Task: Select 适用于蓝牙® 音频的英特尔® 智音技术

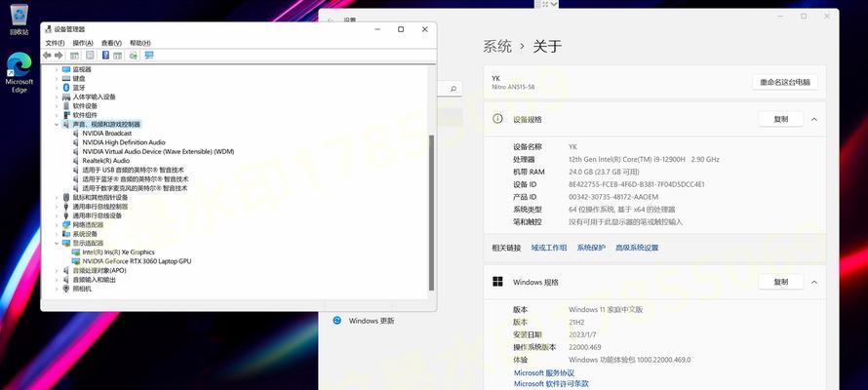Action: 135,179
